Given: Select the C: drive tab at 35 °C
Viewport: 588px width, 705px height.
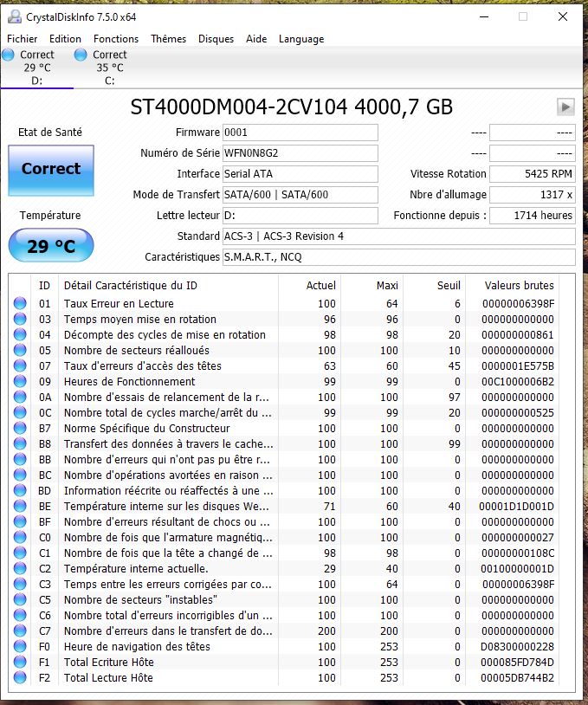Looking at the screenshot, I should pos(110,68).
